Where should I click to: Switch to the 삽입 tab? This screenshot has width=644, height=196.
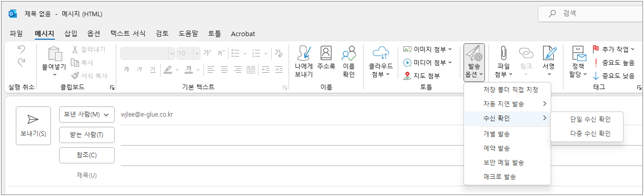pyautogui.click(x=71, y=34)
